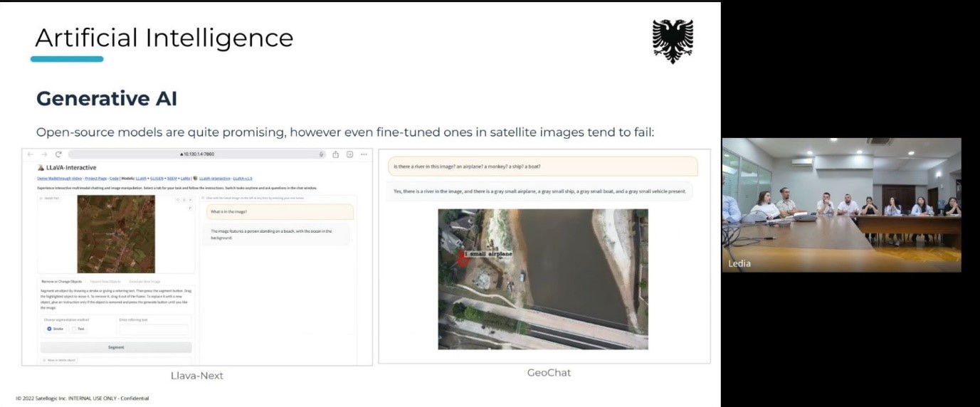Click the GeoChat aerial river image
Image resolution: width=980 pixels, height=407 pixels.
542,278
